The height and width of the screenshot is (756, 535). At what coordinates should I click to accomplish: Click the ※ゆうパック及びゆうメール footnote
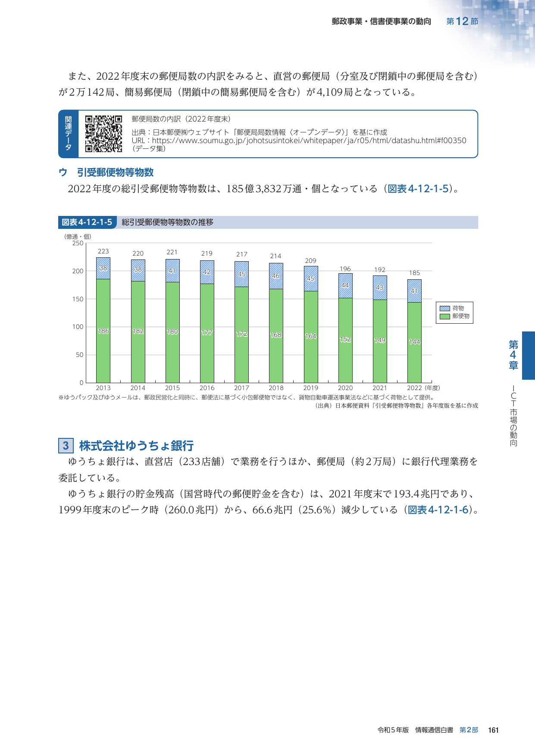click(247, 397)
